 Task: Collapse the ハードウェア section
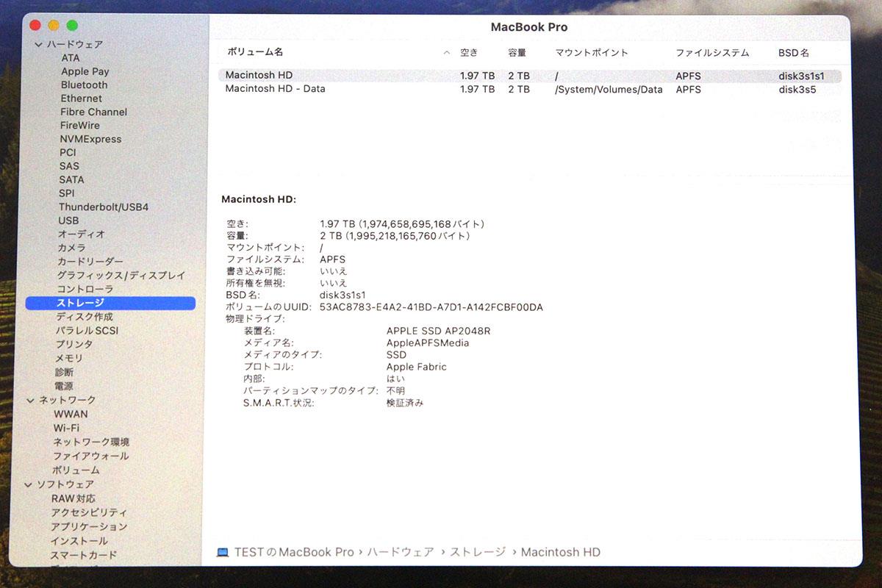(38, 45)
